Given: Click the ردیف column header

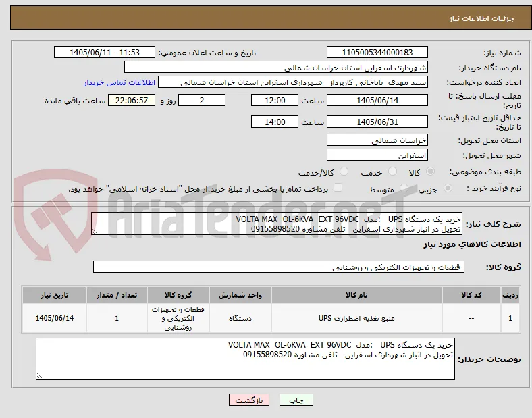Looking at the screenshot, I should point(510,295).
